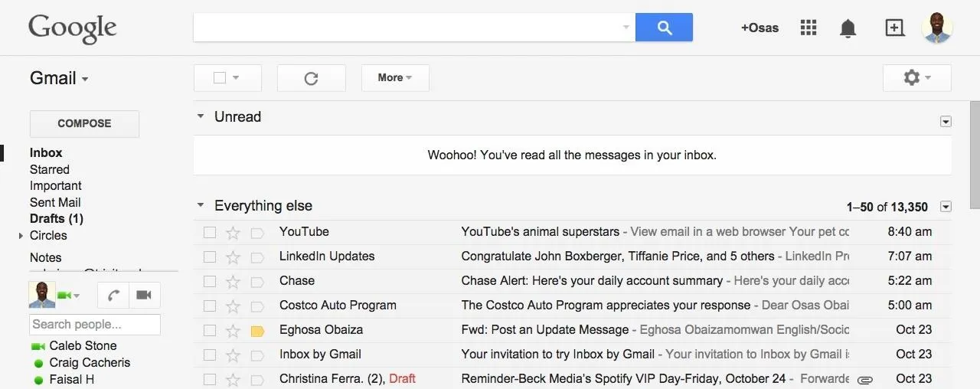The image size is (980, 389).
Task: Open the account profile picture
Action: click(x=937, y=28)
